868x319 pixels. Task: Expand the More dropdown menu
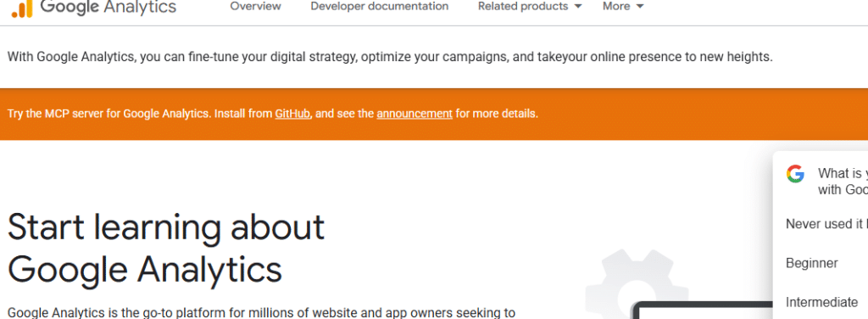(623, 6)
